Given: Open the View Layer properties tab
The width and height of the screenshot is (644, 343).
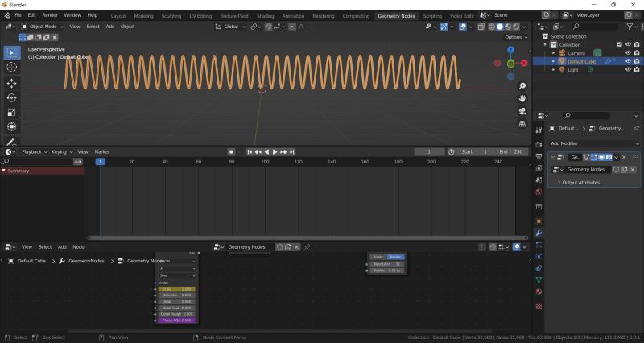Looking at the screenshot, I should [539, 168].
